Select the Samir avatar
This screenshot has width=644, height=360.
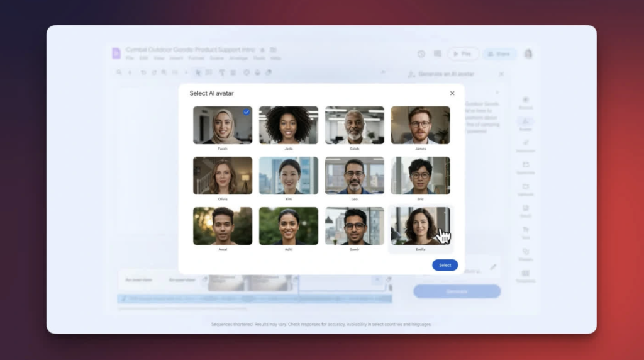pos(354,226)
